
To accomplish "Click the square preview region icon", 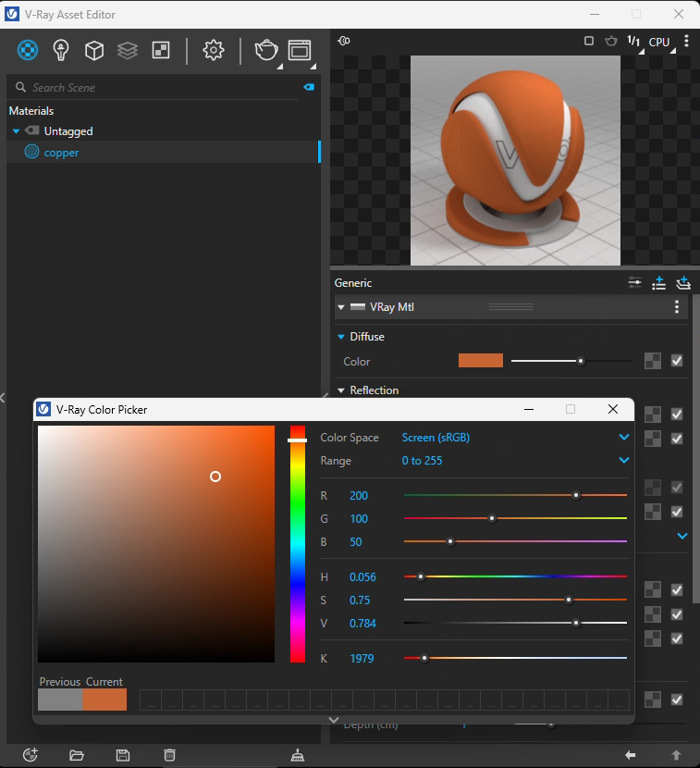I will tap(589, 41).
